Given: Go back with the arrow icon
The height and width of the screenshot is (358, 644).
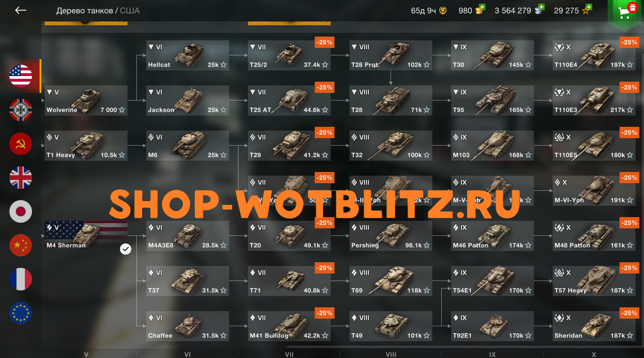Looking at the screenshot, I should pos(21,10).
